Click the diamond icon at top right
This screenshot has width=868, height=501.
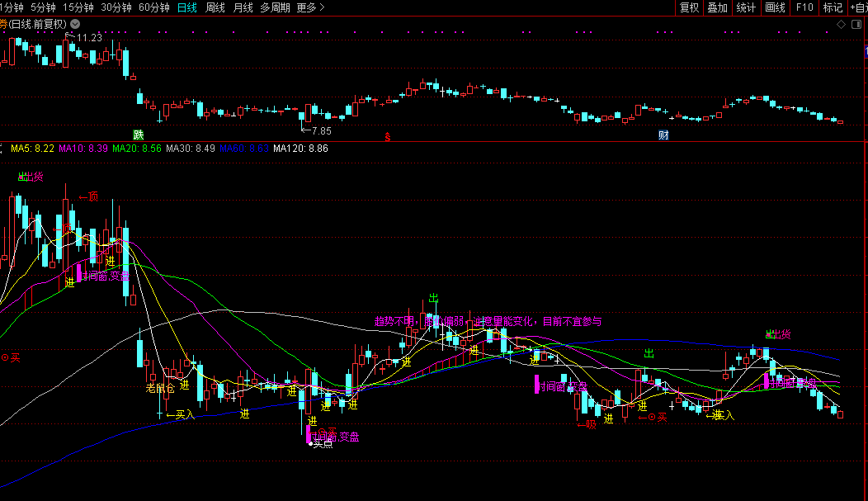coord(842,25)
